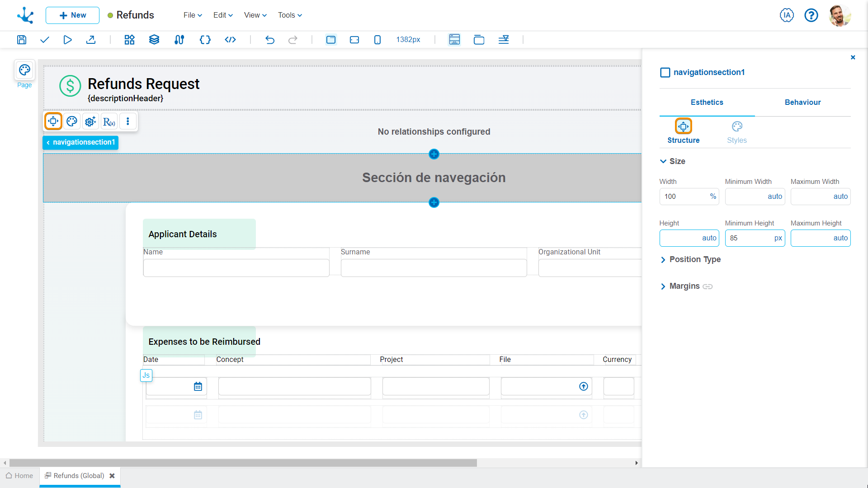Select the settings gear icon on component
Screen dimensions: 868x488
pos(90,122)
